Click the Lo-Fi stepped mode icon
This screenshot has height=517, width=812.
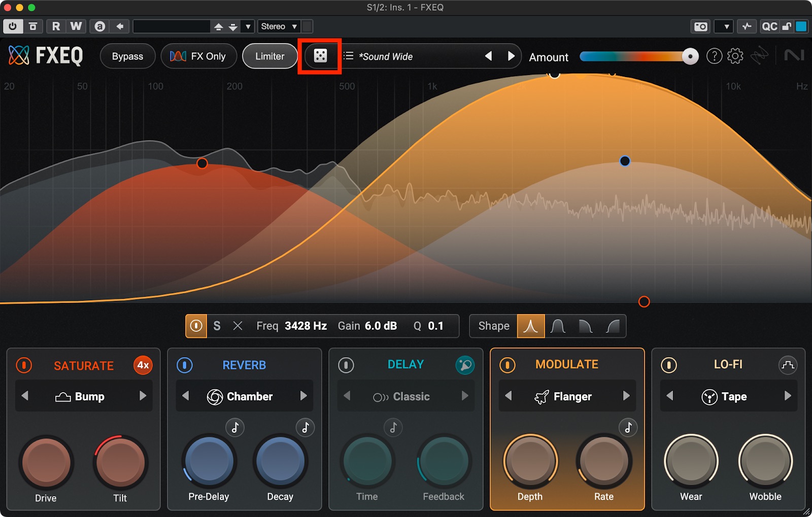(x=788, y=365)
